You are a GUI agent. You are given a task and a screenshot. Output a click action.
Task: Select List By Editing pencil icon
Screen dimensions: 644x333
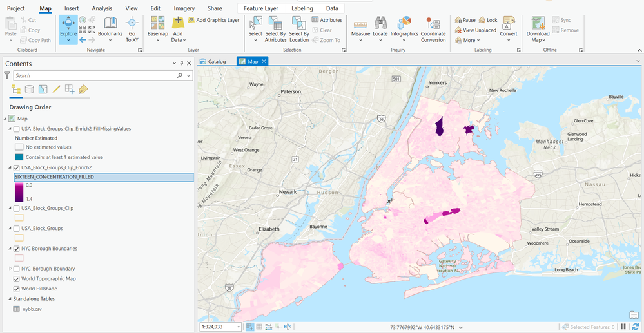pyautogui.click(x=56, y=89)
